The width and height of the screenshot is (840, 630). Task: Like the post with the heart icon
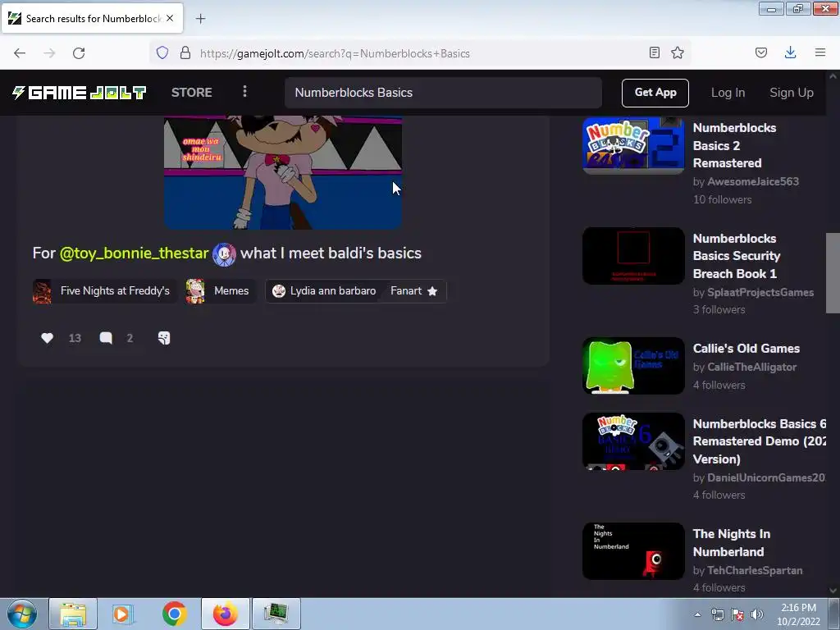point(47,337)
